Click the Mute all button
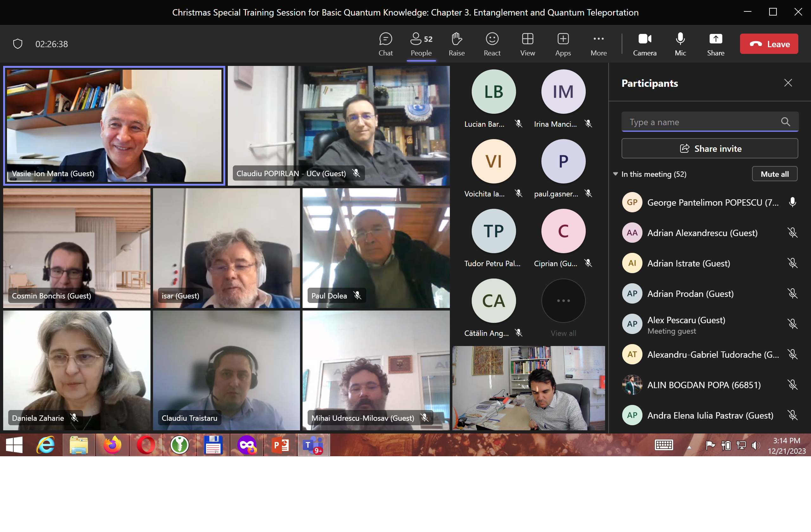Screen dimensions: 811x532 tap(774, 174)
